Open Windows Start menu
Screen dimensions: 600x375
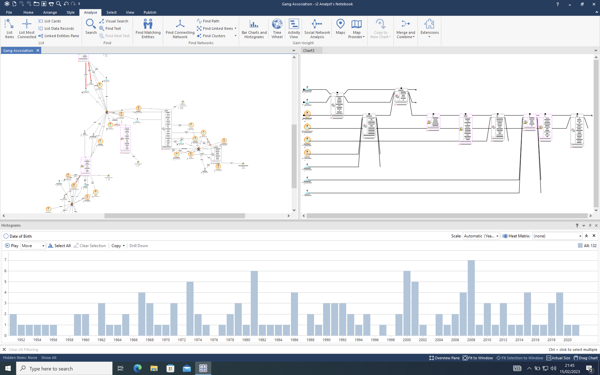[x=8, y=368]
